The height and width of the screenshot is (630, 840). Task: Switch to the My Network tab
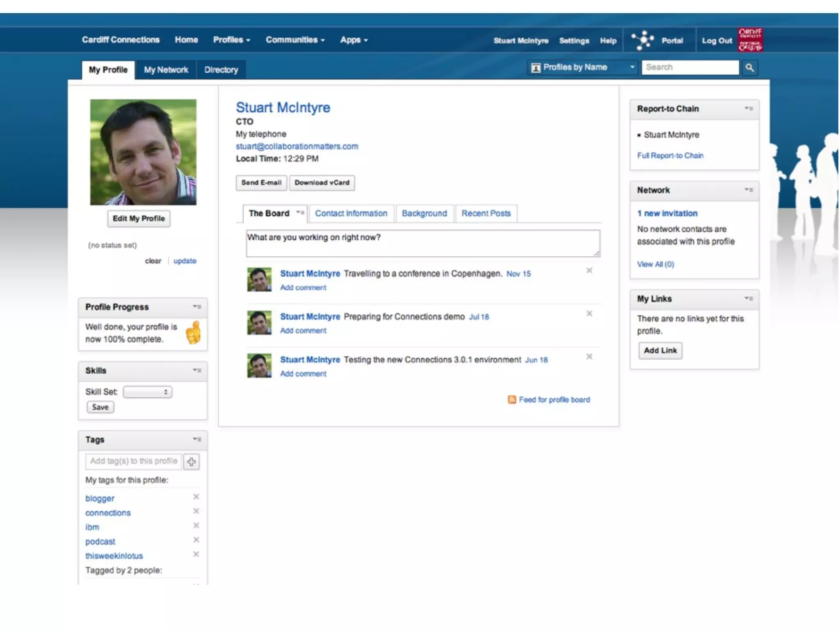tap(166, 70)
